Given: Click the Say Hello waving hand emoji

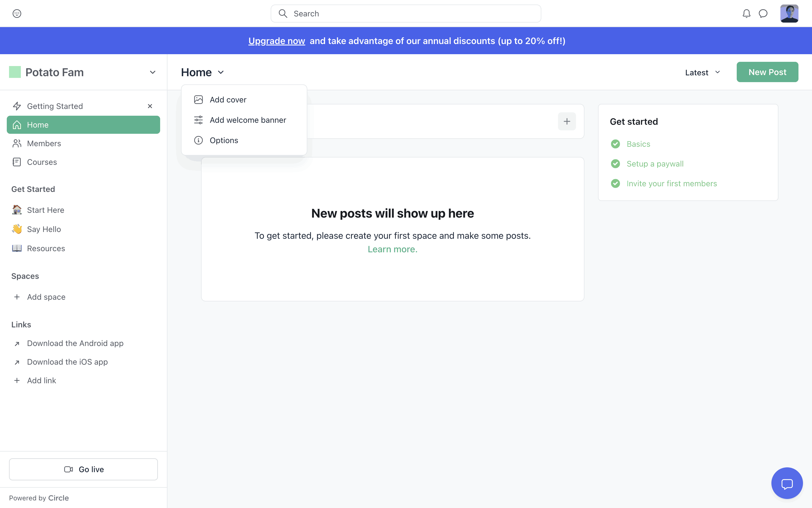Looking at the screenshot, I should coord(17,229).
